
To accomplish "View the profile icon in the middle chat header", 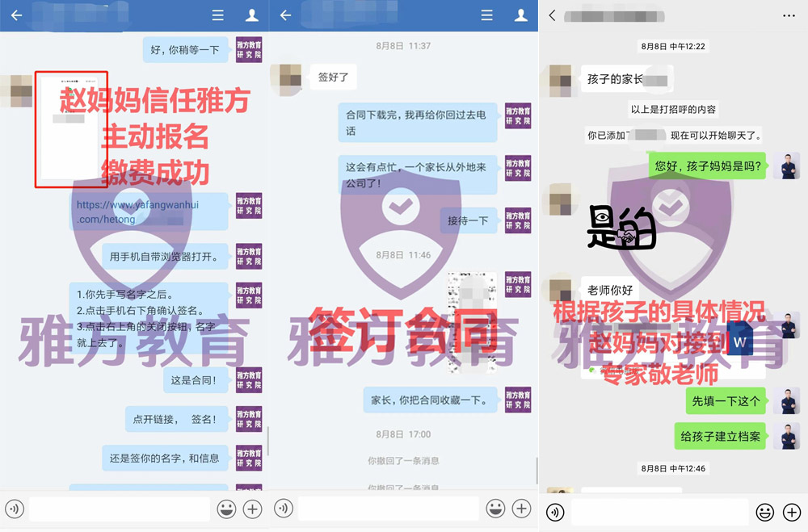I will 520,15.
